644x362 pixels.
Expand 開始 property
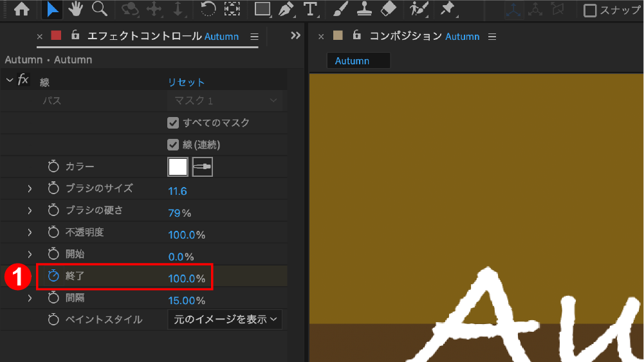click(30, 254)
